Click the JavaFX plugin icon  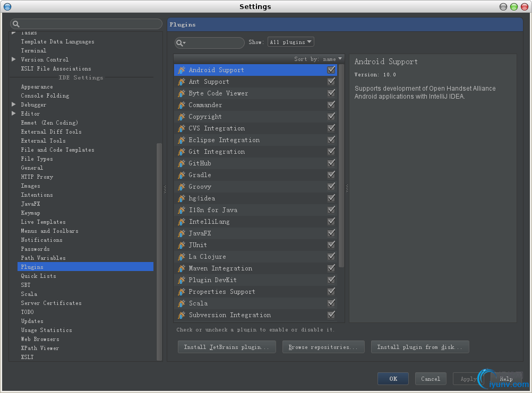tap(182, 233)
